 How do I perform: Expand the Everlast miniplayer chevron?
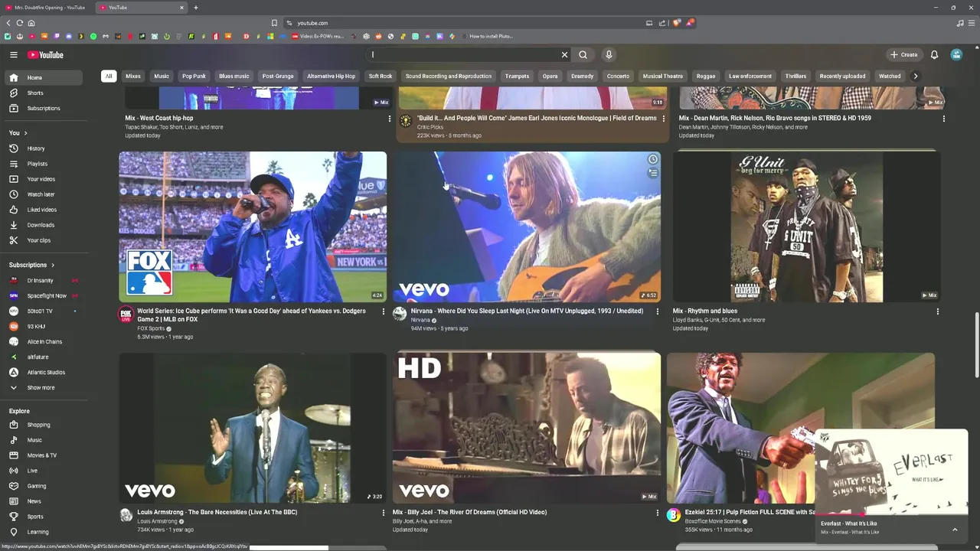click(x=955, y=530)
